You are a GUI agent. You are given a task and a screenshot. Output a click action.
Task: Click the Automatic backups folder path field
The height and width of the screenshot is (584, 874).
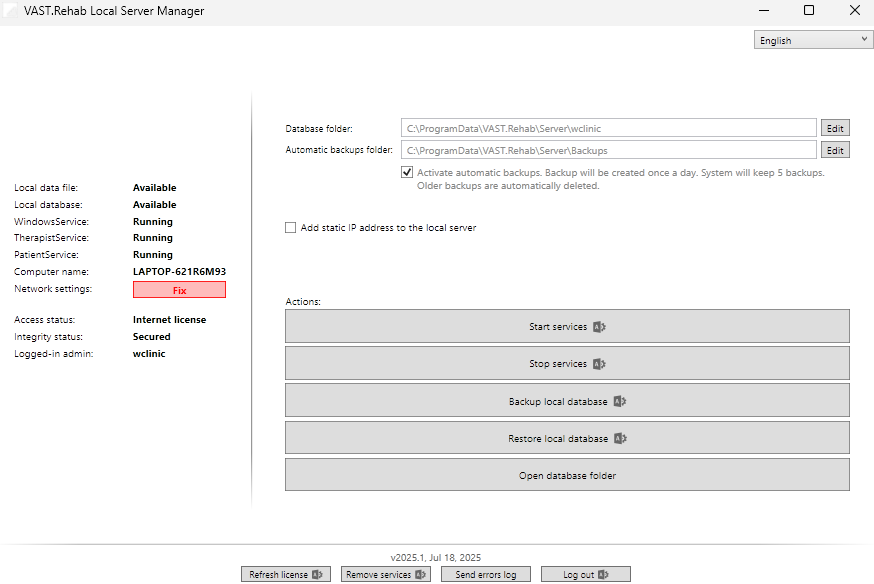point(609,150)
